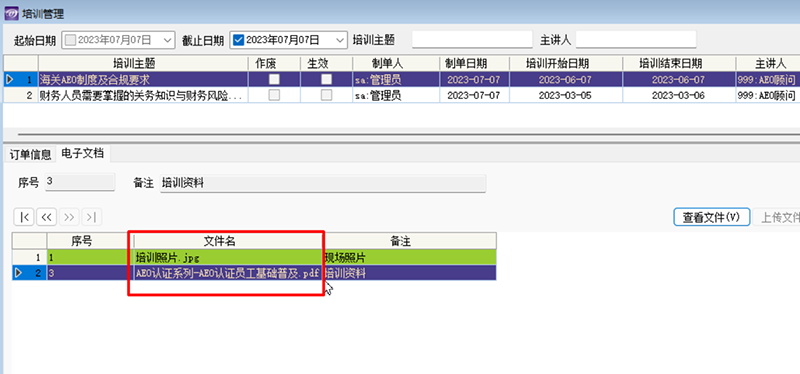Click the 上传文件 button

(x=777, y=217)
